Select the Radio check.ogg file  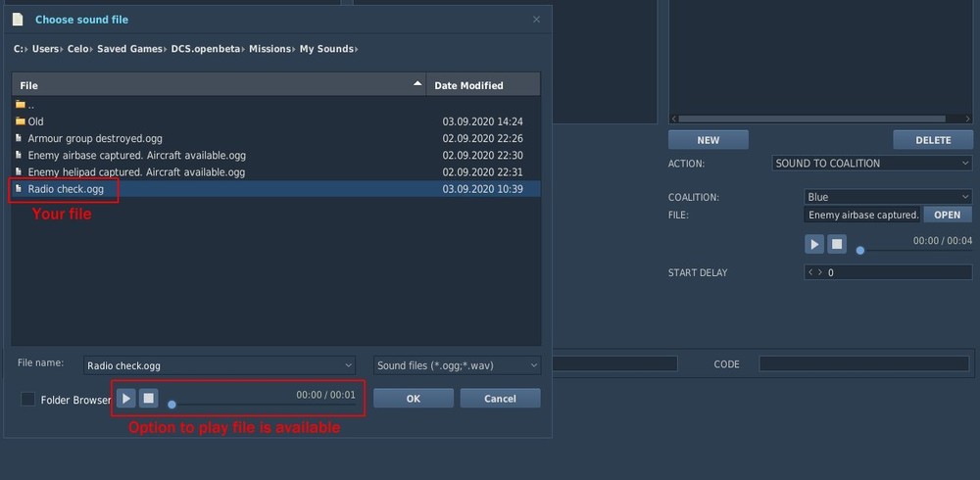pos(275,189)
